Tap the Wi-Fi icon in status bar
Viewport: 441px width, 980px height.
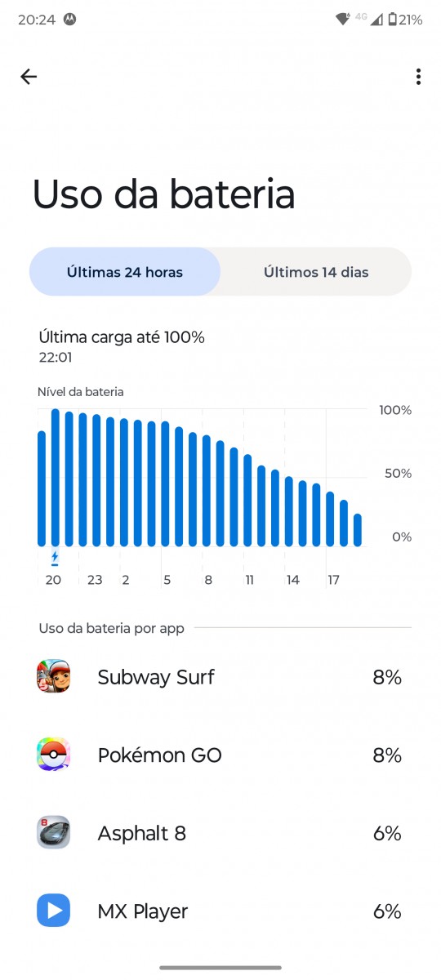pos(342,20)
